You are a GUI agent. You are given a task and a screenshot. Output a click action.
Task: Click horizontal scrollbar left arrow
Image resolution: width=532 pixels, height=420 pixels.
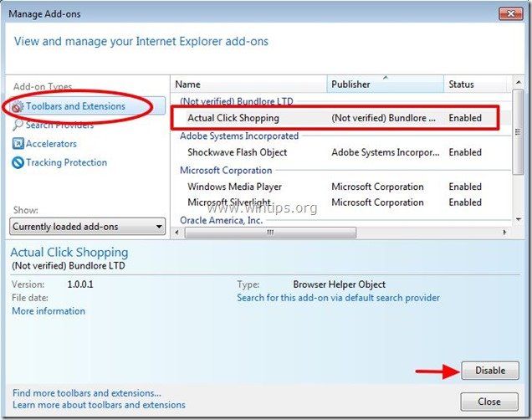click(176, 233)
